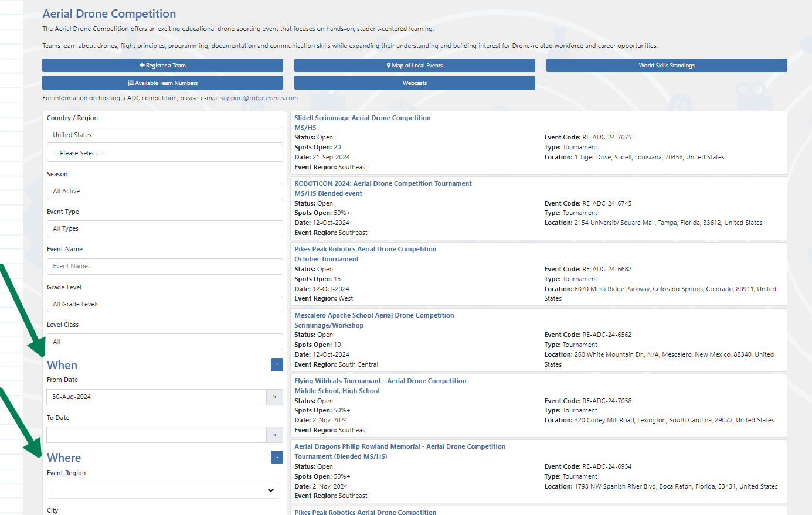Click the Register a Team button

pos(162,66)
